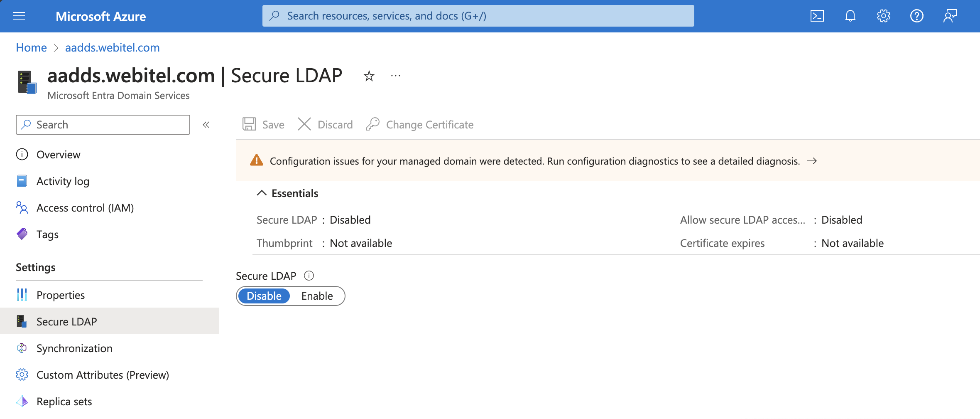Launch Cloud Shell from the header
The height and width of the screenshot is (419, 980).
click(x=817, y=16)
